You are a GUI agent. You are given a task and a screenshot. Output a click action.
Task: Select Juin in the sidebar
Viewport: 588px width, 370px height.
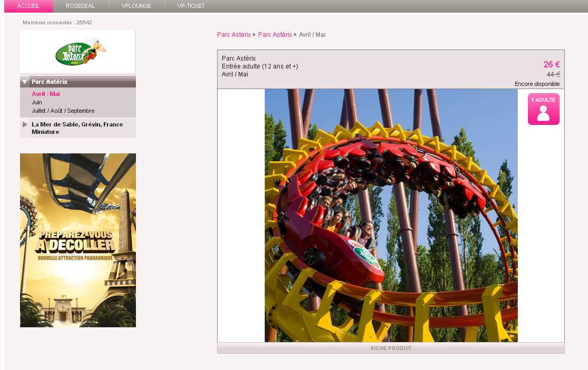click(37, 102)
